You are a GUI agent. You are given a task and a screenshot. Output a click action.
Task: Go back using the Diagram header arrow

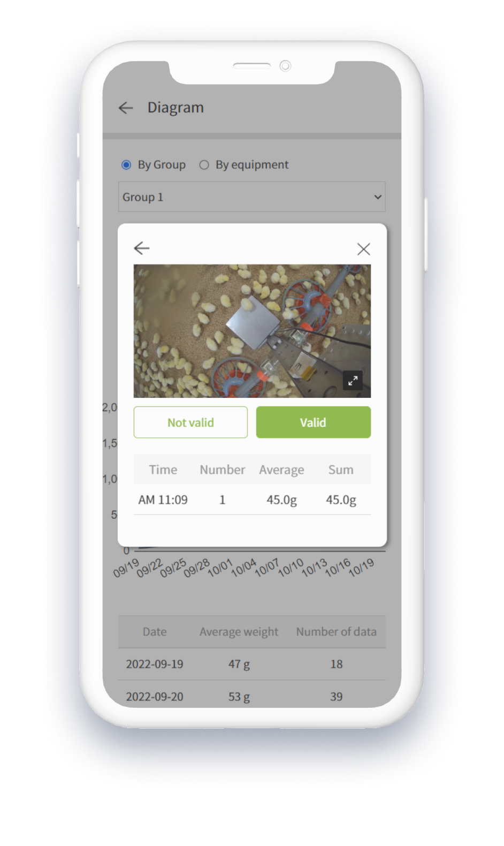point(126,108)
